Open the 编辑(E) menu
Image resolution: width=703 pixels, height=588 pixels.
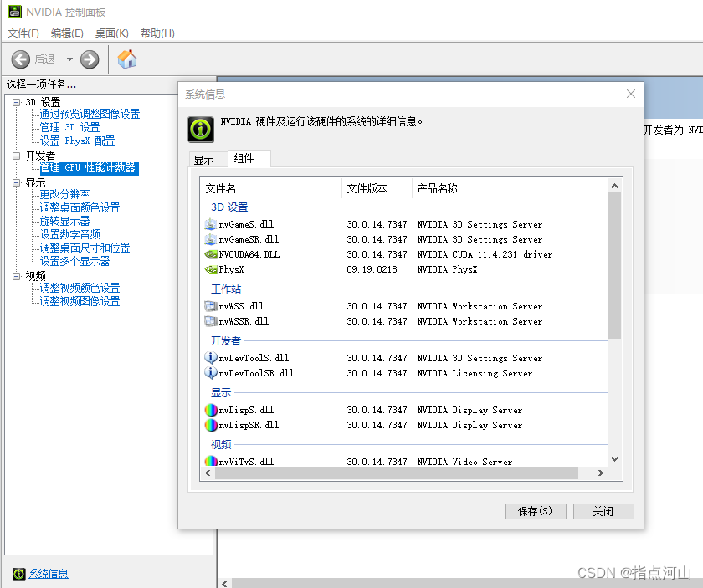[x=67, y=33]
